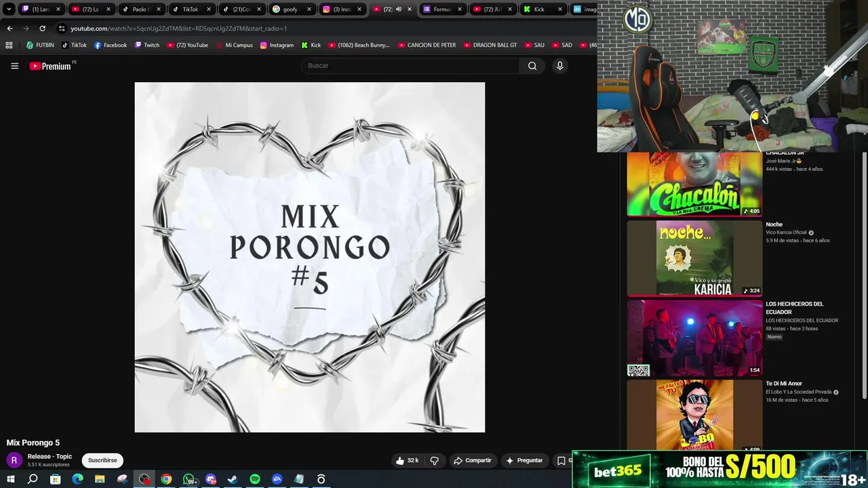Screen dimensions: 868x488
Task: Open WhatsApp from taskbar
Action: coord(189,479)
